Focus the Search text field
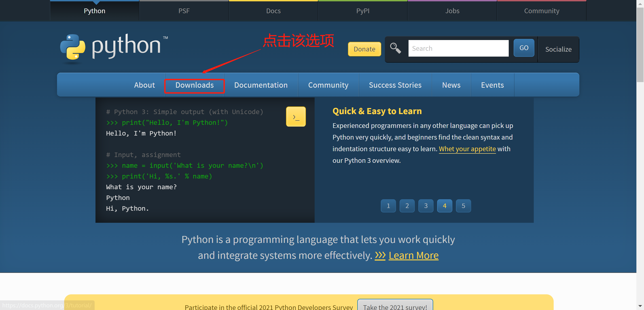The width and height of the screenshot is (644, 310). click(x=458, y=48)
